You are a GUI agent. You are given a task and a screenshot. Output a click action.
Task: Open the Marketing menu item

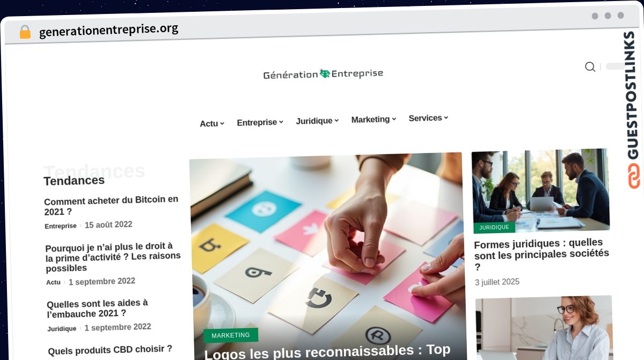[374, 119]
